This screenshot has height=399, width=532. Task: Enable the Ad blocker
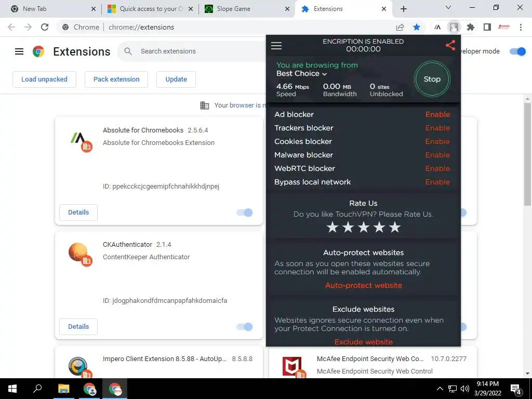point(437,114)
